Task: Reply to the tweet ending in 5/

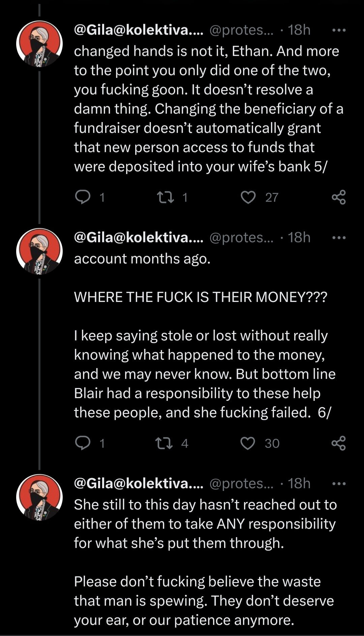Action: [x=82, y=197]
